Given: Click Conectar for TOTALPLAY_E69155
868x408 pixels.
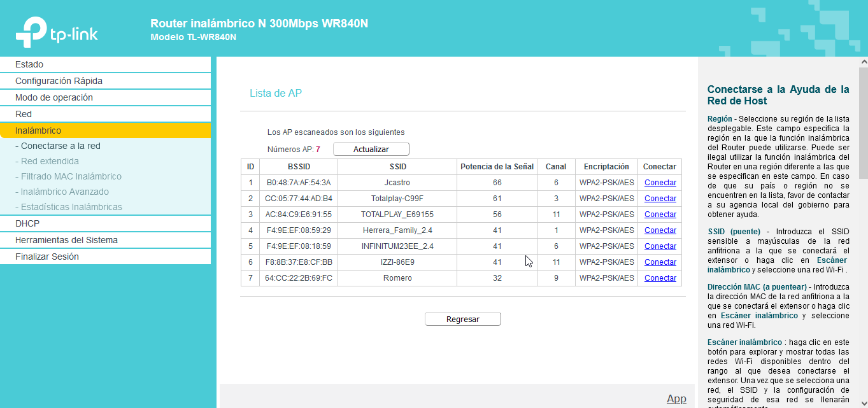Looking at the screenshot, I should 660,215.
